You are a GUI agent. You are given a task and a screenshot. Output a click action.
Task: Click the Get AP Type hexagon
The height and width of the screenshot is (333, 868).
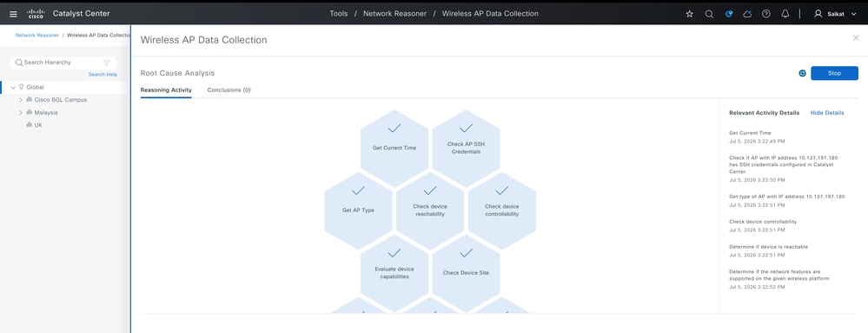tap(358, 210)
